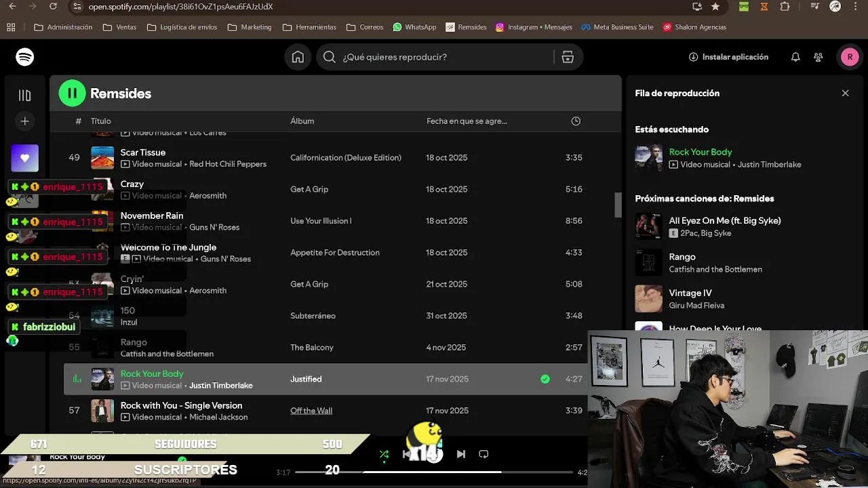Click Rango cover in the queue
Screen dimensions: 868x488
[x=648, y=262]
